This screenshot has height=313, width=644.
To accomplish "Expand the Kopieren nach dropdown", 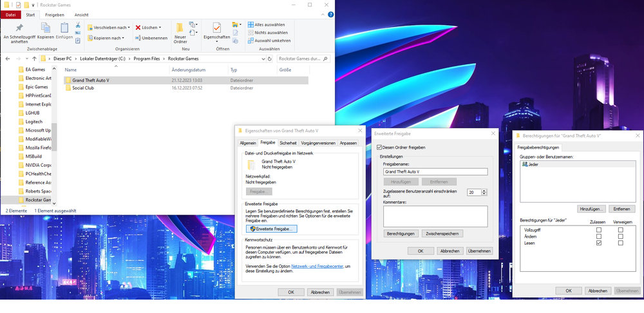I will 123,38.
